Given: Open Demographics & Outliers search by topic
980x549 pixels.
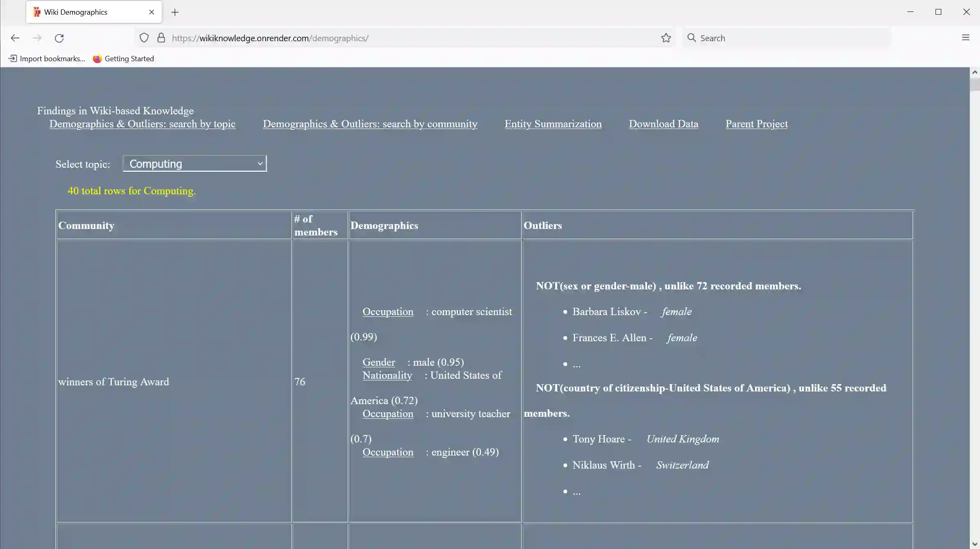Looking at the screenshot, I should pos(142,124).
